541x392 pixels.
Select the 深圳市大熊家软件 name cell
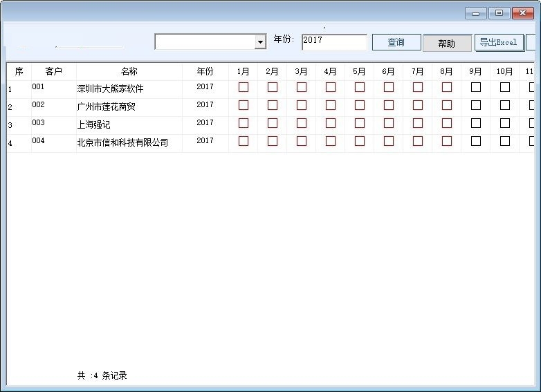129,89
